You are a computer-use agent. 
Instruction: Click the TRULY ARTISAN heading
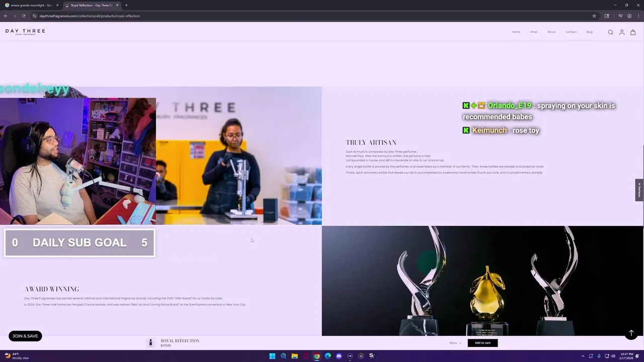pos(371,143)
